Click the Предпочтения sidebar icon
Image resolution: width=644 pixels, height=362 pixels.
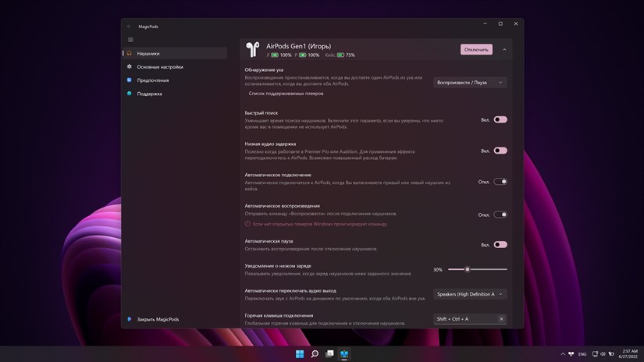[130, 80]
